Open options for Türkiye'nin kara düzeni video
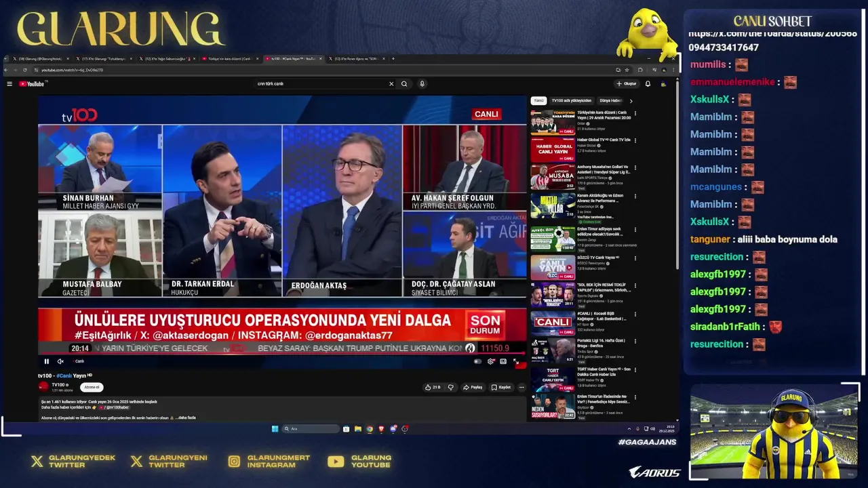This screenshot has height=488, width=868. click(635, 114)
